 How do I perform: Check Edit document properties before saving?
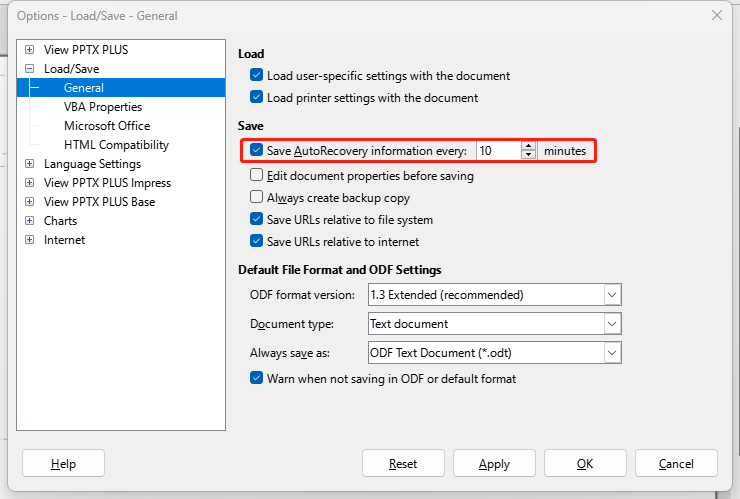coord(256,175)
